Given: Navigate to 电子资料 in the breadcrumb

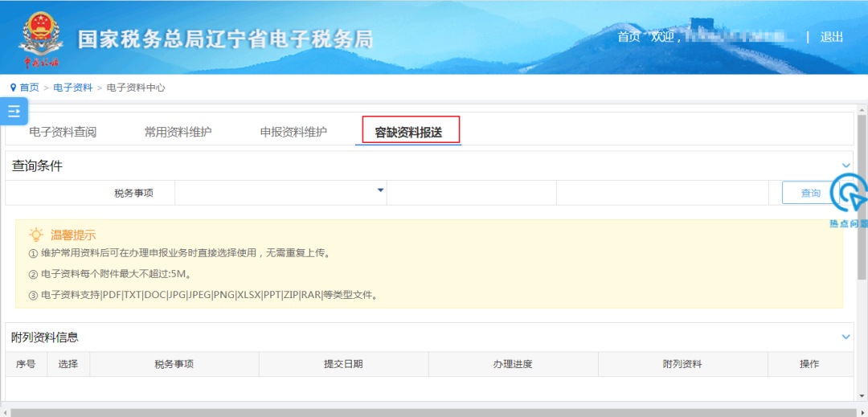Looking at the screenshot, I should 72,88.
